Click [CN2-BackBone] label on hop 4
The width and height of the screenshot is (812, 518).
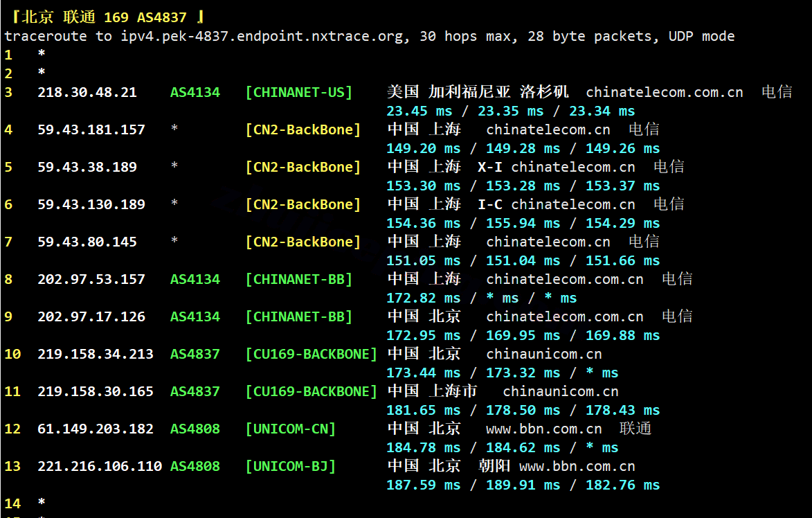(303, 129)
